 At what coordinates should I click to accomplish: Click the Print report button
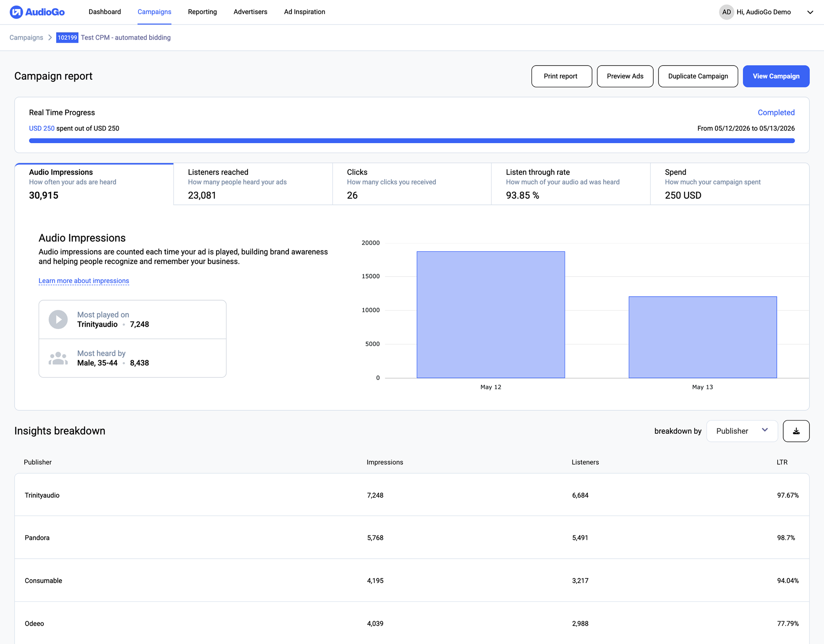click(561, 76)
